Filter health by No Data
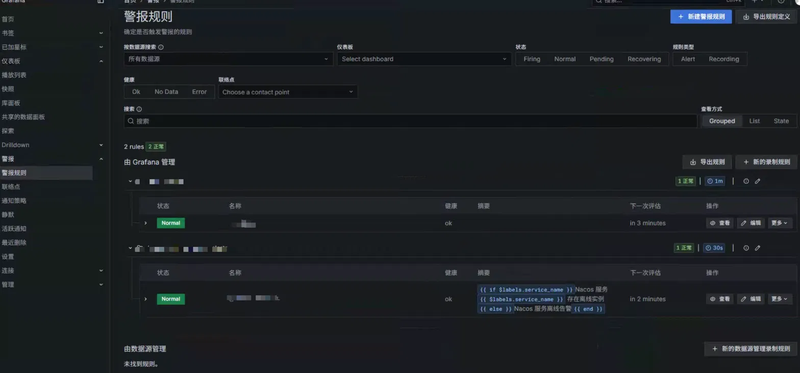Image resolution: width=800 pixels, height=373 pixels. (166, 92)
